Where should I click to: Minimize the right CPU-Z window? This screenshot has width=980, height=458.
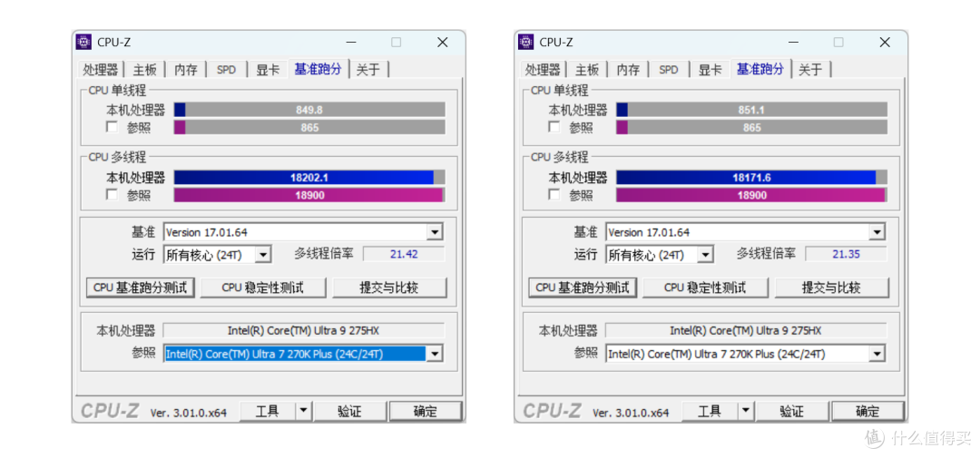coord(794,42)
